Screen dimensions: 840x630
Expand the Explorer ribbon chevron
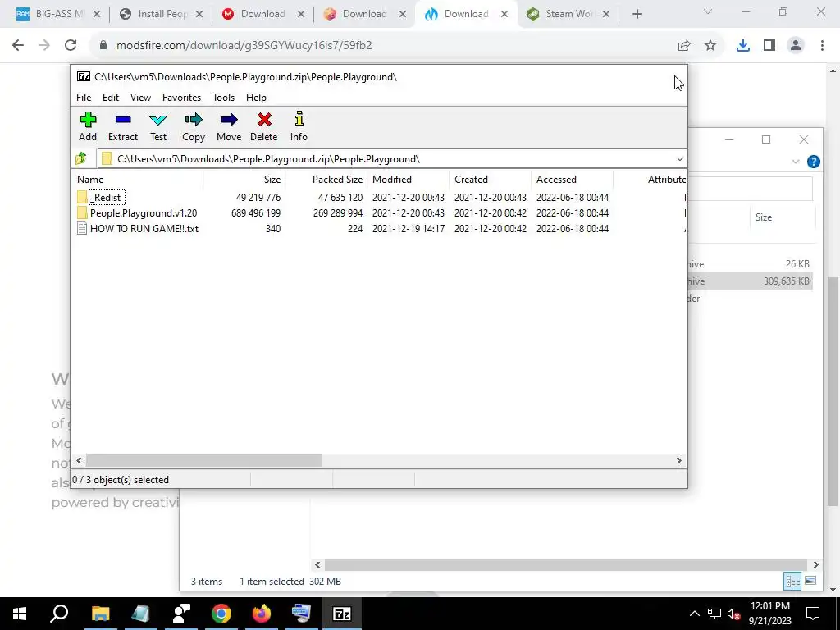[796, 162]
